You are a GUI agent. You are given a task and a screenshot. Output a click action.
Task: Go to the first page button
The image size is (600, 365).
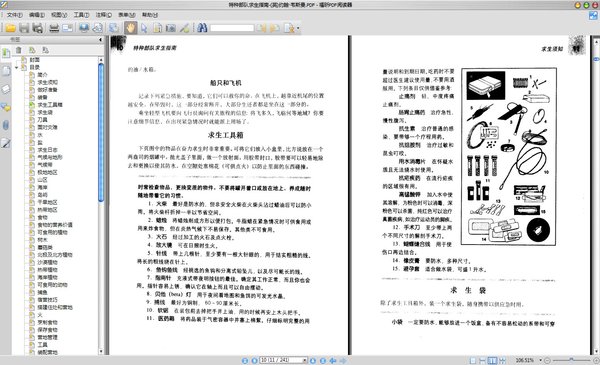245,360
